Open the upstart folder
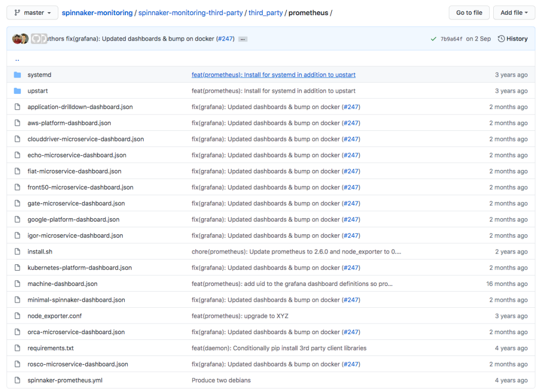The width and height of the screenshot is (548, 392). click(38, 91)
